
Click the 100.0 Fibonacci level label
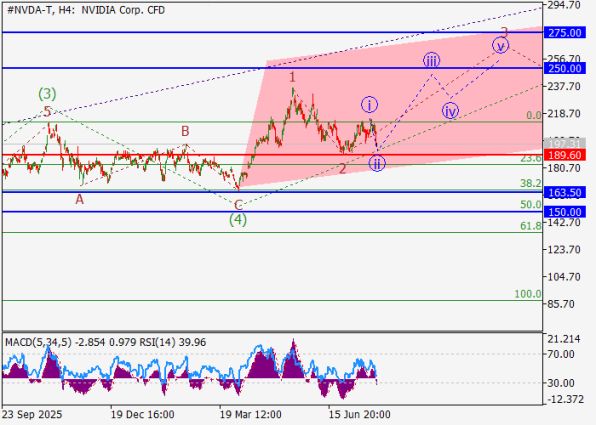tap(528, 294)
